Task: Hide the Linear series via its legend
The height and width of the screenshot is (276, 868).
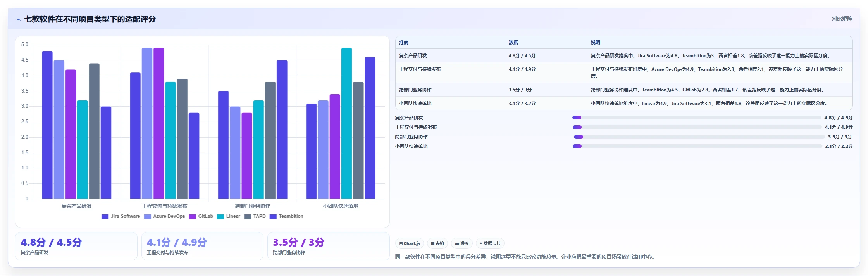Action: (228, 216)
